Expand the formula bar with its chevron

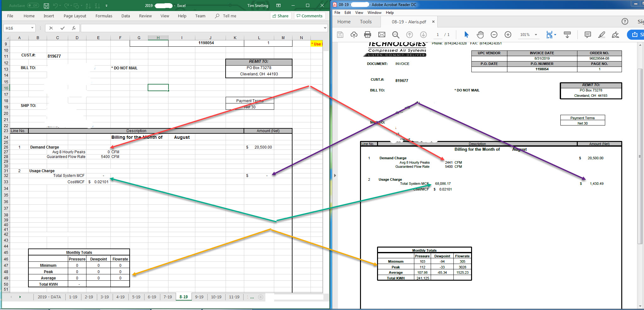coord(325,28)
